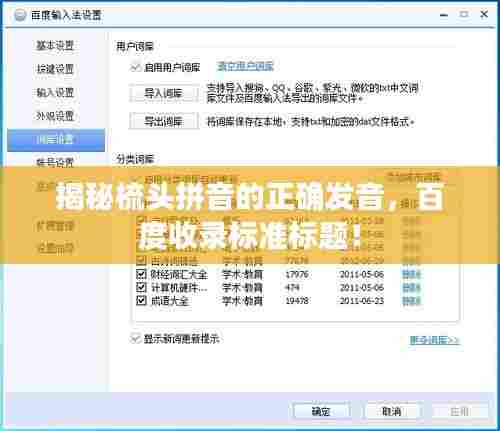Click the 清空用户词库 link
This screenshot has width=500, height=431.
[245, 67]
